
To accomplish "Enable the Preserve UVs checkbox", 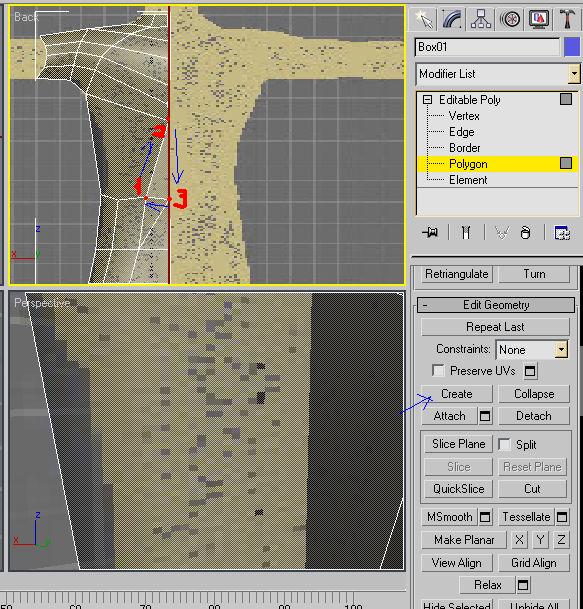I will coord(439,370).
